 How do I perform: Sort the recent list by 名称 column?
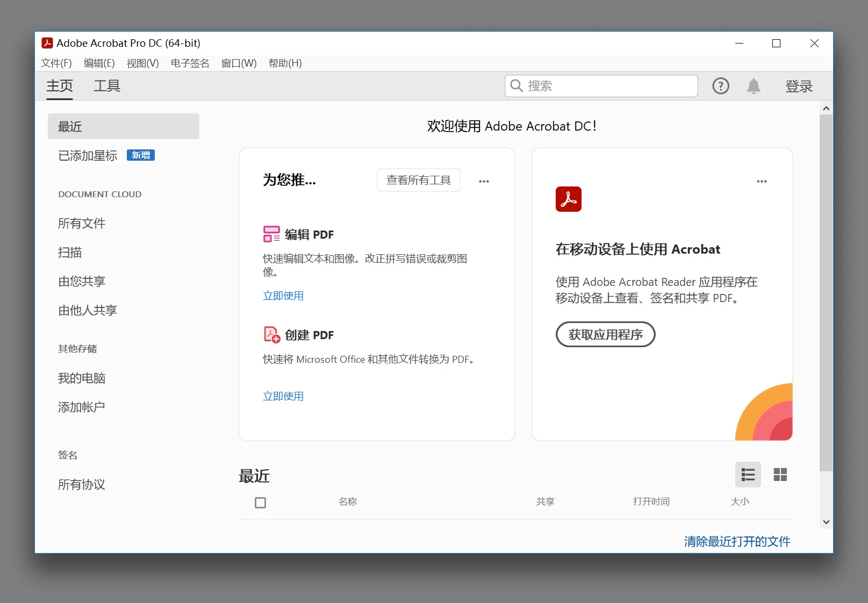point(348,501)
